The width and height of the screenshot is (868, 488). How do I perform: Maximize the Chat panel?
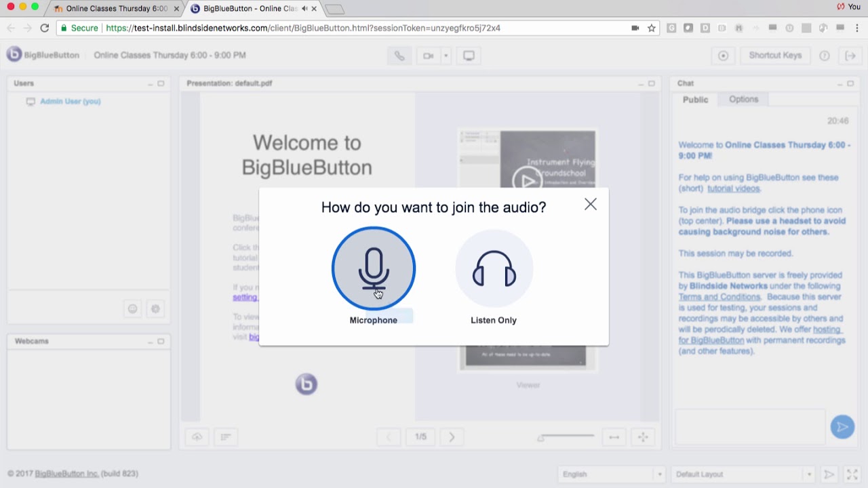tap(850, 83)
